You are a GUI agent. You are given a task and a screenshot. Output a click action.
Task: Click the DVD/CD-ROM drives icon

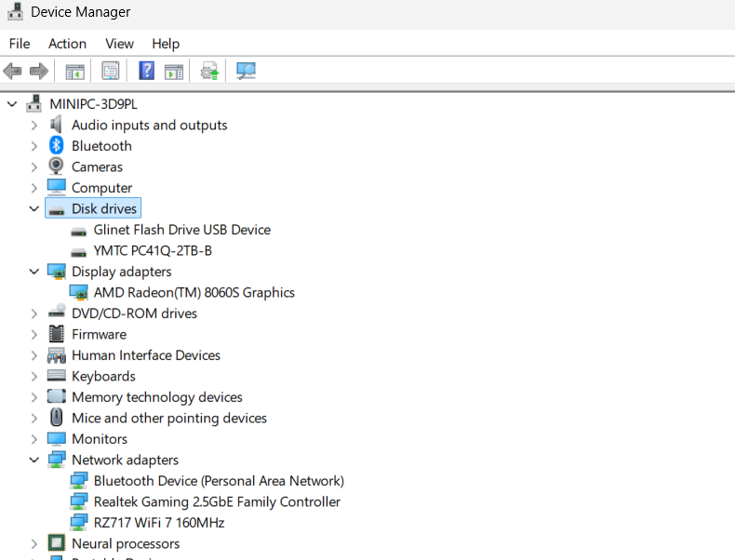(56, 312)
